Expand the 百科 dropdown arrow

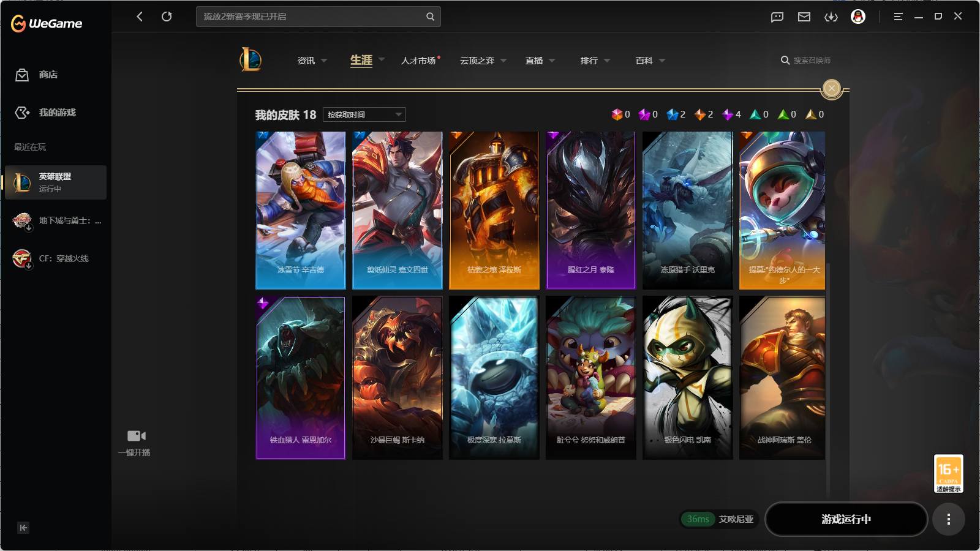click(662, 61)
